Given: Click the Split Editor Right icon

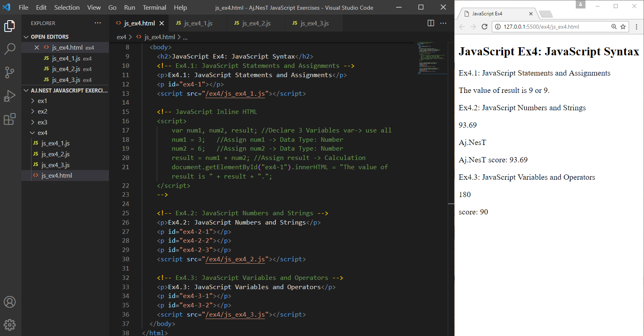Looking at the screenshot, I should click(431, 23).
